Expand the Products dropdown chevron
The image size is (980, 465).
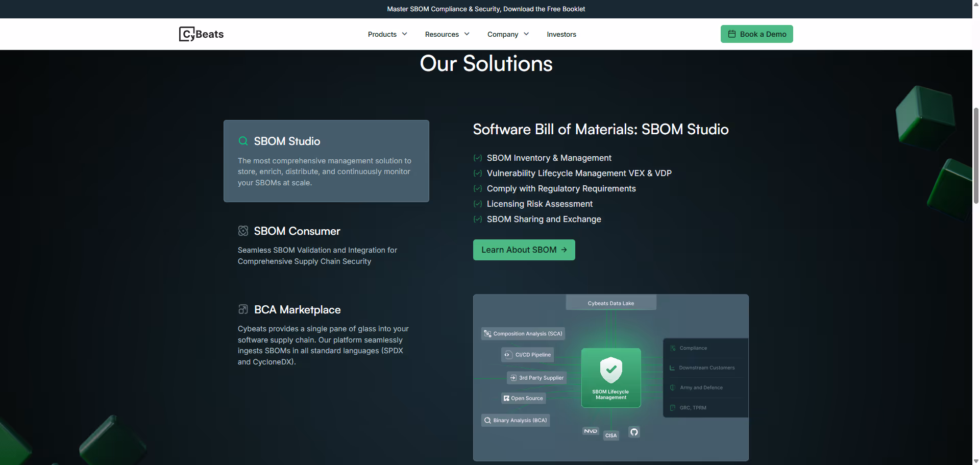coord(405,34)
